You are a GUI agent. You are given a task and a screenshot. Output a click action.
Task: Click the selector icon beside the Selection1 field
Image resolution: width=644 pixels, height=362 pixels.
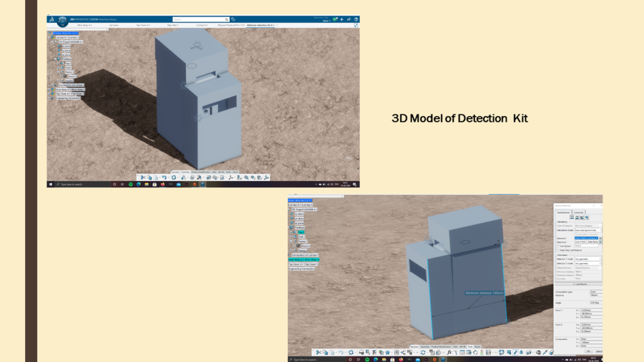(600, 238)
